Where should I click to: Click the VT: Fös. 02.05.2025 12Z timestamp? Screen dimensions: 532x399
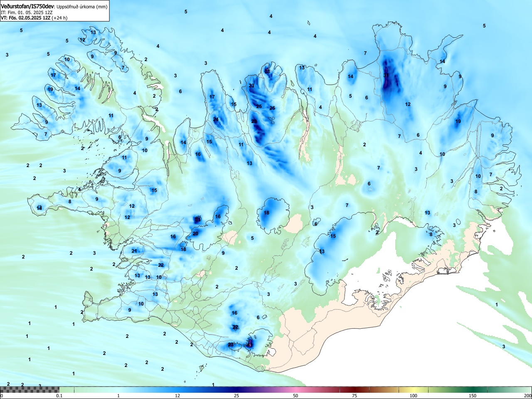tap(25, 18)
